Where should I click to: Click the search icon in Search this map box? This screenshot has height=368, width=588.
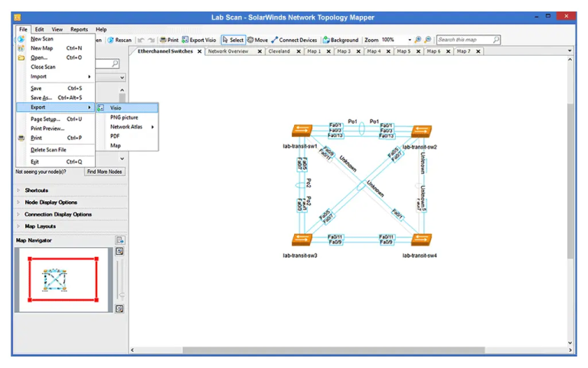pos(496,39)
